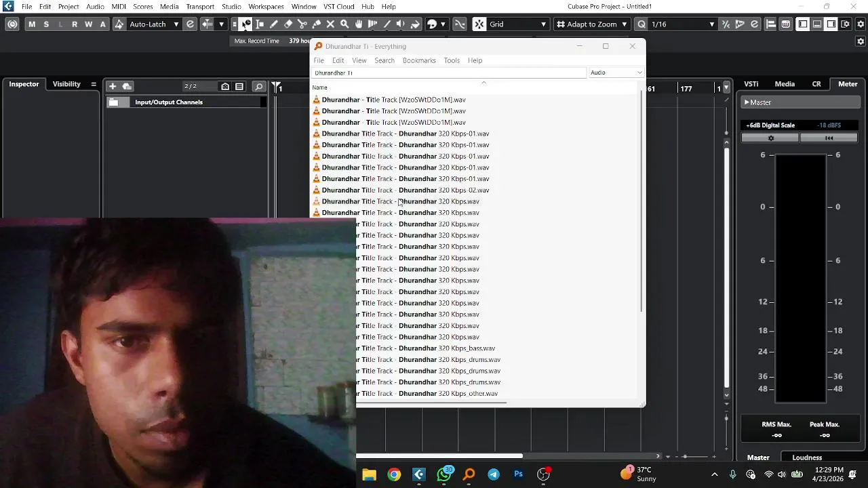The height and width of the screenshot is (488, 868).
Task: Click the Inspector Visibility setup icon
Action: pyautogui.click(x=94, y=84)
